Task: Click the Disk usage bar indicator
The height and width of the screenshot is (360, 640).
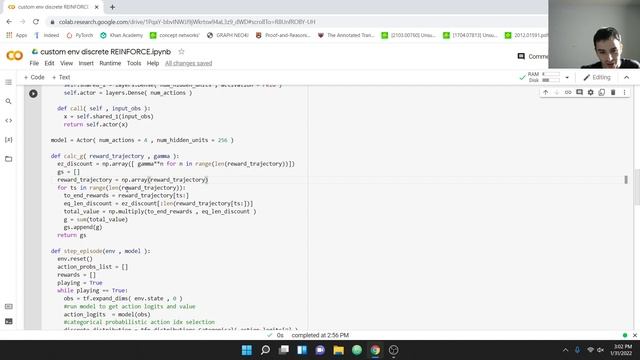Action: coord(551,80)
